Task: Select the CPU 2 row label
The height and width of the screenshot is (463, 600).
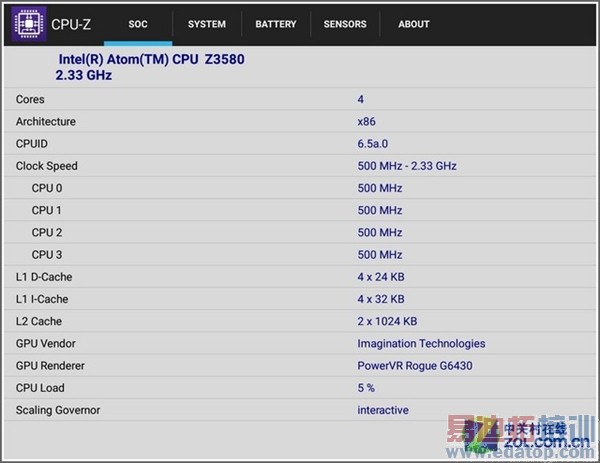Action: click(x=47, y=233)
